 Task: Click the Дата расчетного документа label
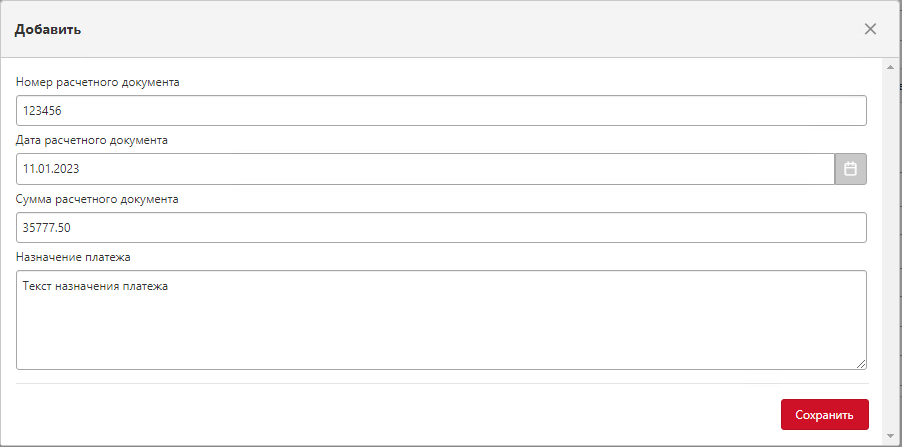[x=92, y=140]
